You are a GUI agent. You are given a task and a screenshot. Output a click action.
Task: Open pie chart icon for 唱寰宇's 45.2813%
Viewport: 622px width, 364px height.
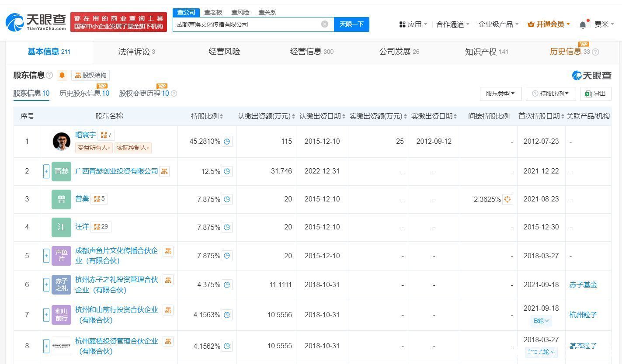point(227,142)
